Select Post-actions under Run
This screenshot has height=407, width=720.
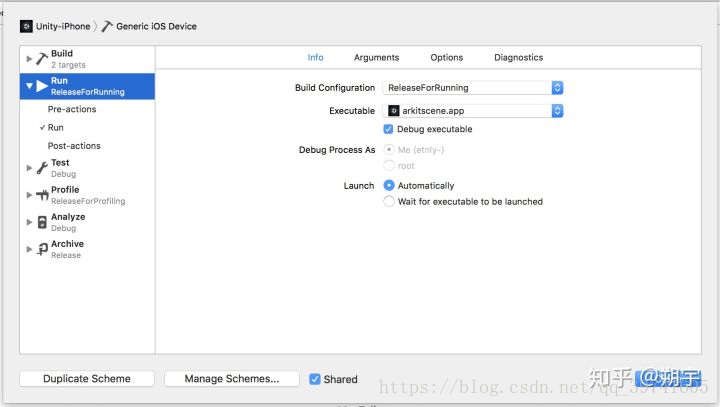74,146
